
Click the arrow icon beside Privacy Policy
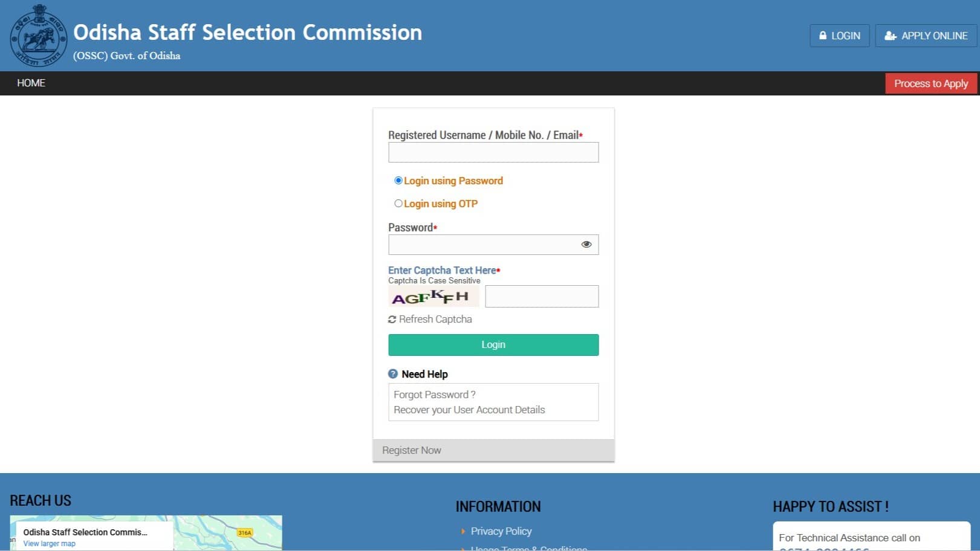click(463, 531)
